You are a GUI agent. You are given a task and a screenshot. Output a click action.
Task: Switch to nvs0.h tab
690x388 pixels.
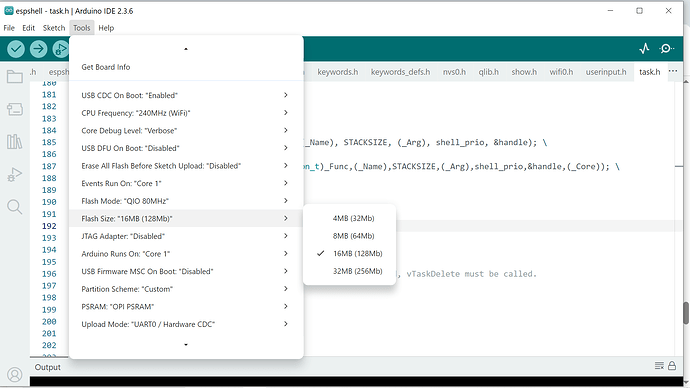pyautogui.click(x=454, y=72)
